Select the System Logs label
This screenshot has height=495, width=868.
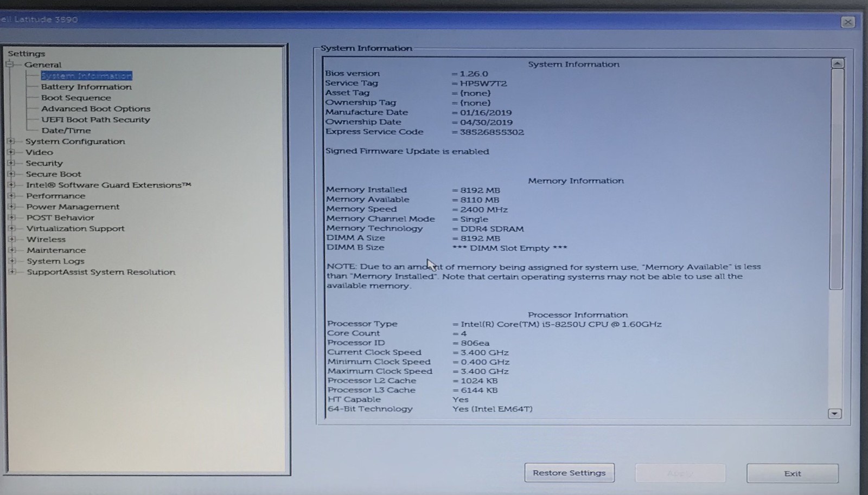tap(55, 261)
